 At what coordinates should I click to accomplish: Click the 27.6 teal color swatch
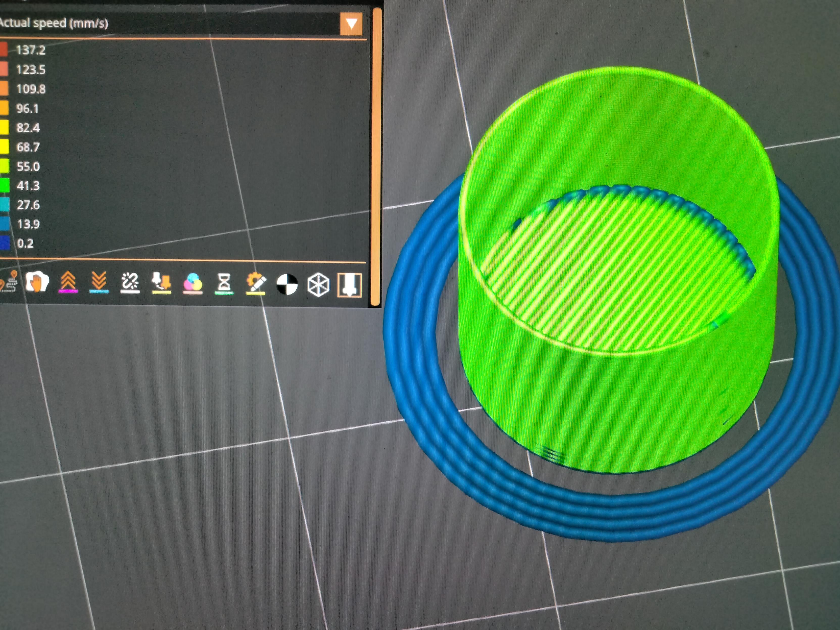click(5, 205)
